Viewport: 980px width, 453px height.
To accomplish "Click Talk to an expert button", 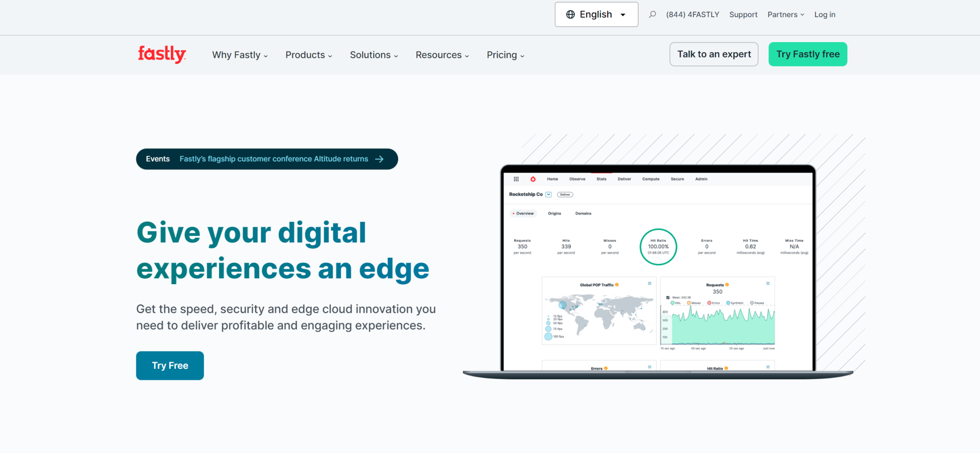I will point(713,54).
